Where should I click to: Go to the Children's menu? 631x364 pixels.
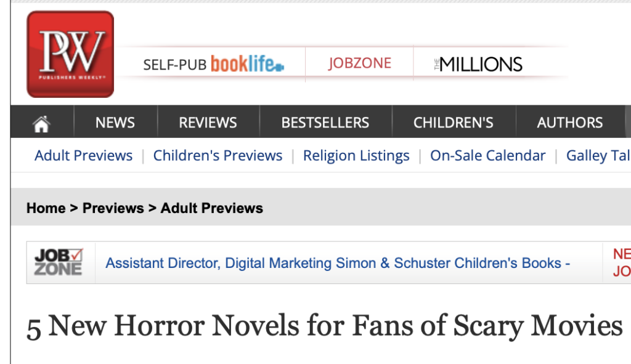pyautogui.click(x=453, y=123)
